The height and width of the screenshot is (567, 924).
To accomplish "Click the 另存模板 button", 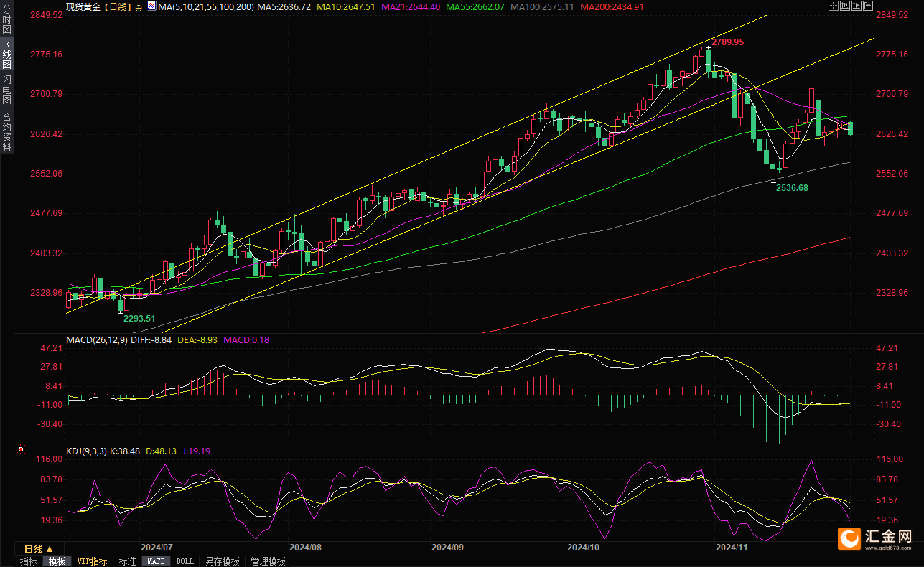I will pyautogui.click(x=222, y=561).
